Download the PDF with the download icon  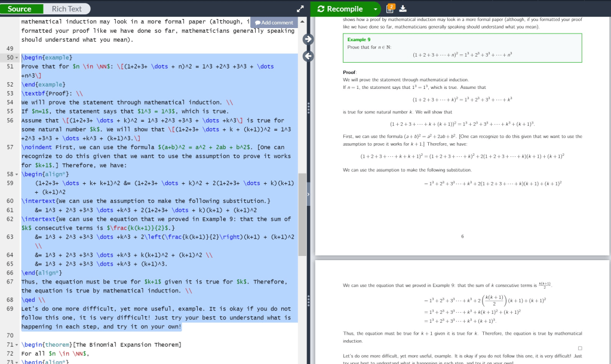pos(403,8)
